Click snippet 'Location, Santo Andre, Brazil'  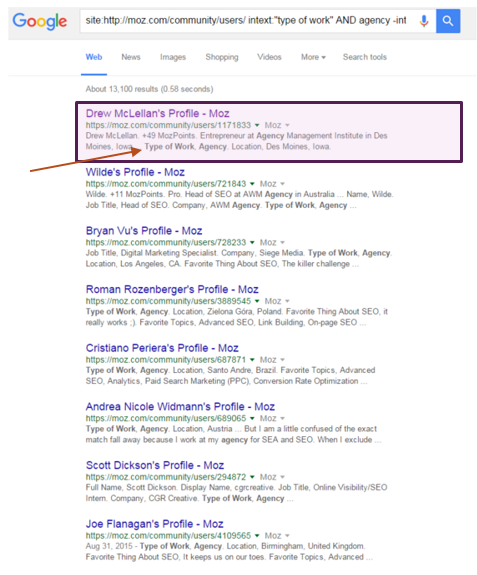coord(225,370)
